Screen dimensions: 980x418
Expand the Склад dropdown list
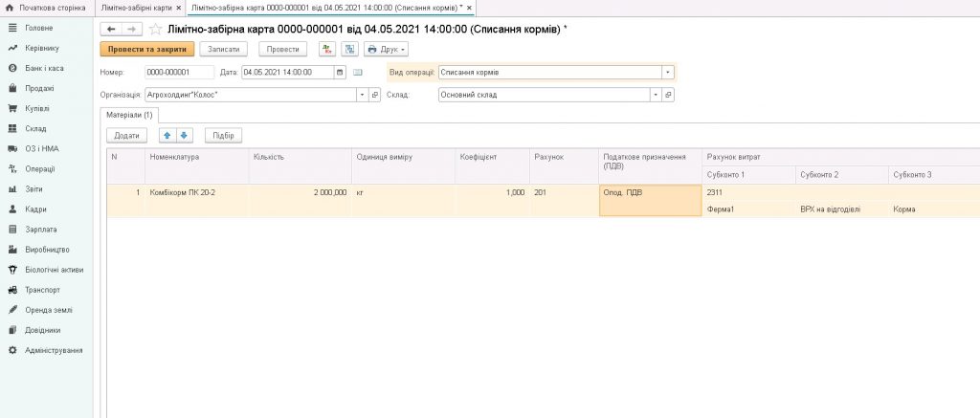(x=655, y=95)
